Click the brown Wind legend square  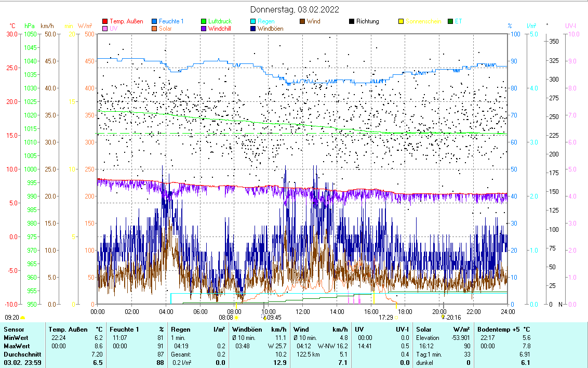tap(302, 22)
